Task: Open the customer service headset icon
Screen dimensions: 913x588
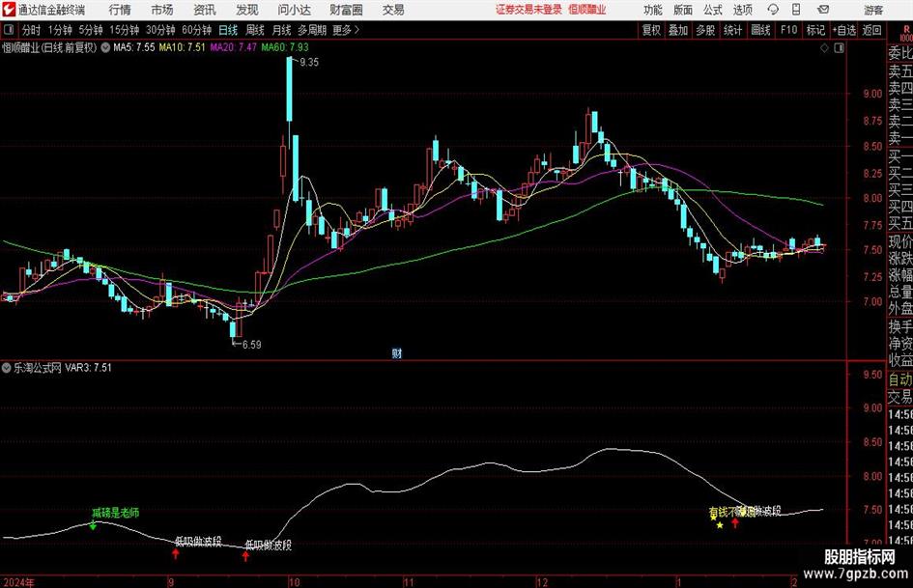Action: [773, 10]
